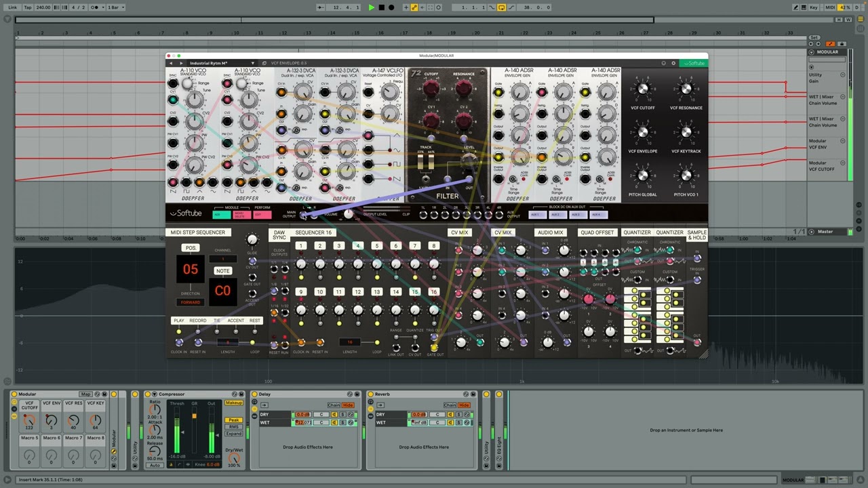Click sequencer step button 1

coord(300,246)
